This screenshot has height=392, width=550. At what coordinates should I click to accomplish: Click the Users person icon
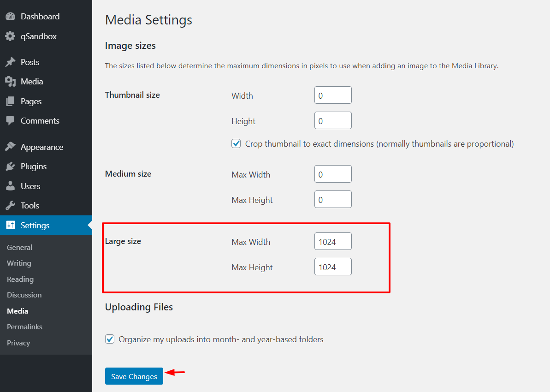point(11,186)
